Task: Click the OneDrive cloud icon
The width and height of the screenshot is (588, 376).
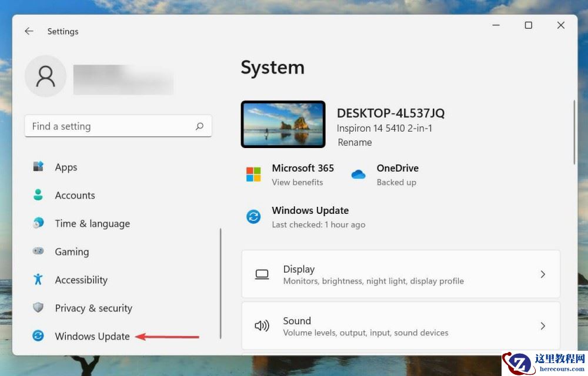Action: coord(358,174)
